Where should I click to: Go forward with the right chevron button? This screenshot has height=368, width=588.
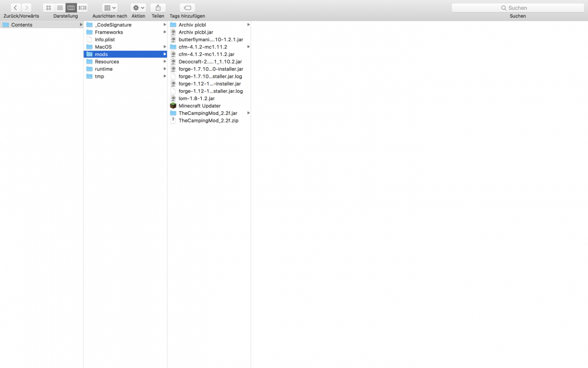pyautogui.click(x=26, y=8)
